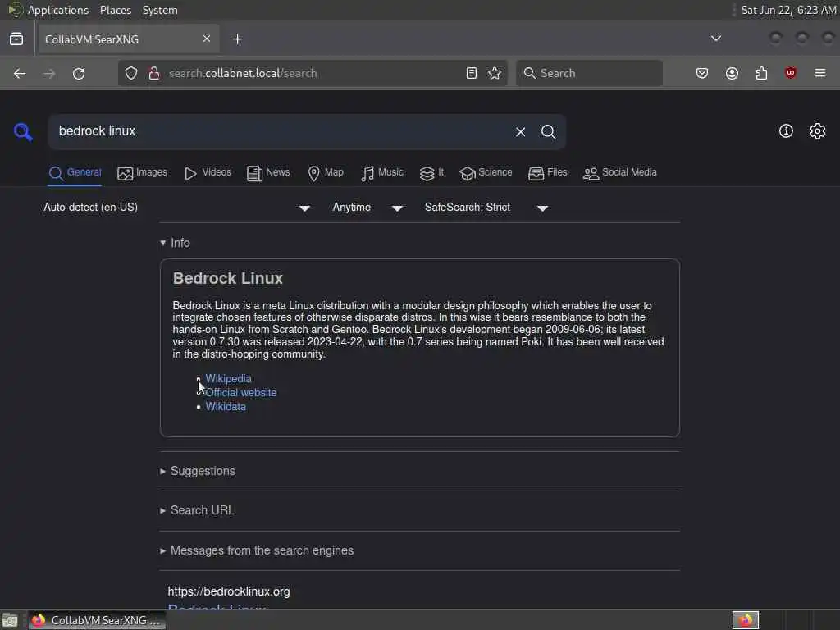Viewport: 840px width, 630px height.
Task: Select CollabVM SearXNG taskbar window button
Action: (x=97, y=620)
